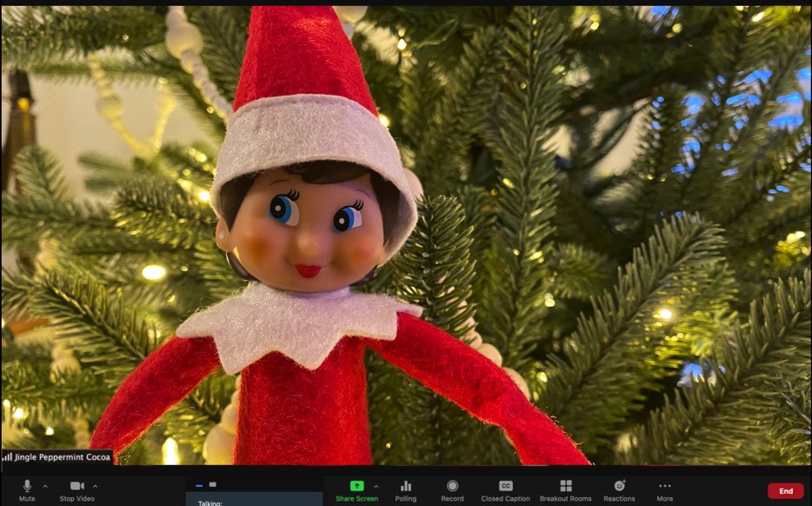Image resolution: width=812 pixels, height=506 pixels.
Task: Stop the video camera
Action: pyautogui.click(x=77, y=490)
